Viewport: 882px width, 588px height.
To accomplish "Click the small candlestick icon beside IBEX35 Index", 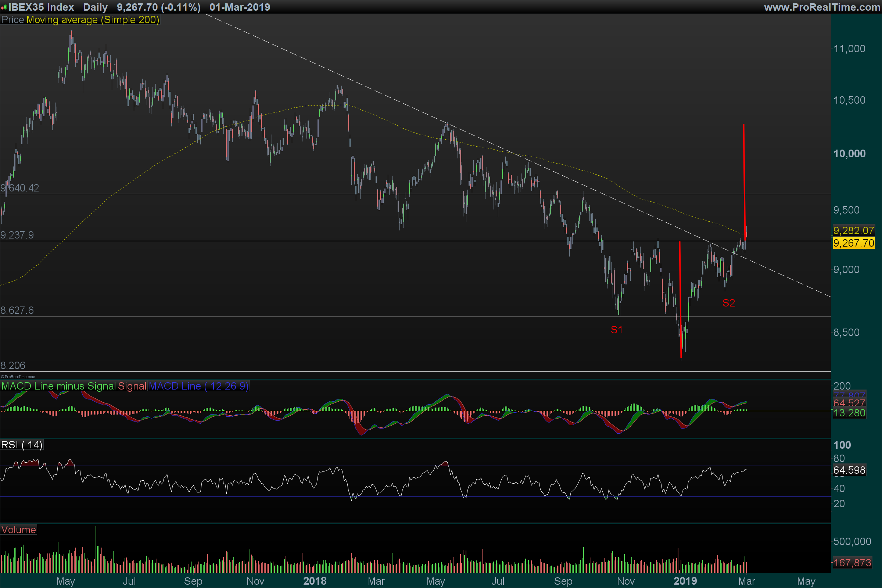I will tap(4, 7).
